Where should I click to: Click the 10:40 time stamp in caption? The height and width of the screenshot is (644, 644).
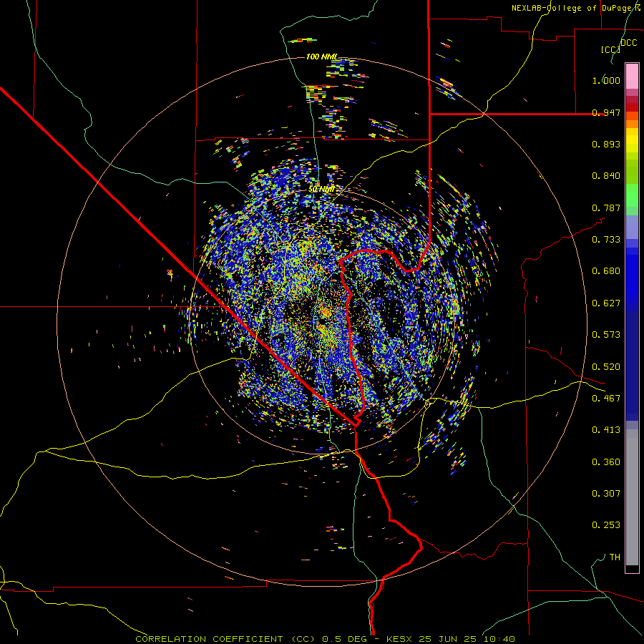coord(499,639)
